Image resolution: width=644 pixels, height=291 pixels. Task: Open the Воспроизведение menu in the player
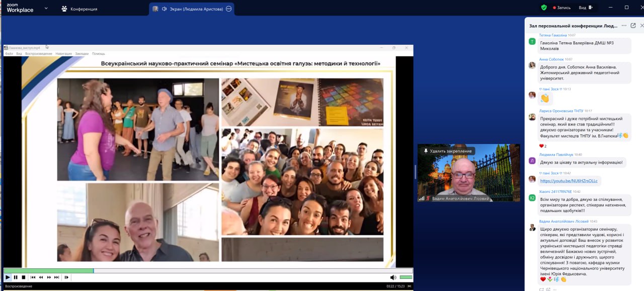(x=39, y=53)
